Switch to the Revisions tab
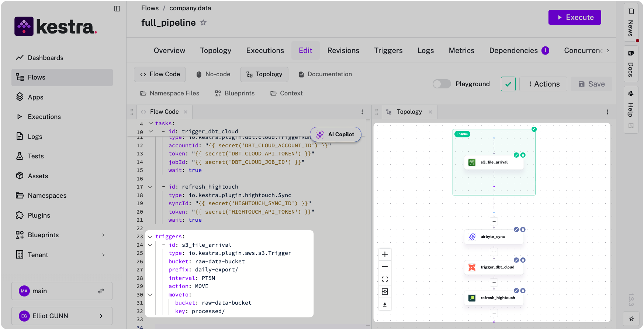This screenshot has height=330, width=644. (343, 50)
